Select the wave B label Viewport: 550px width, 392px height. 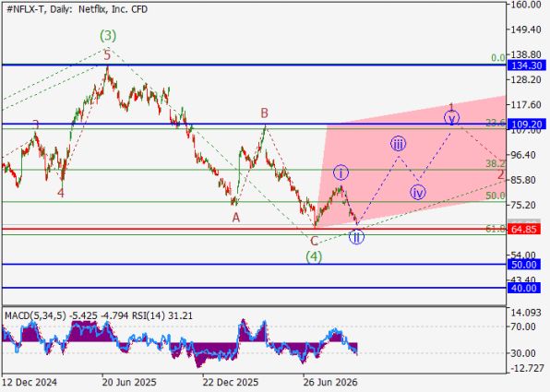tap(264, 113)
